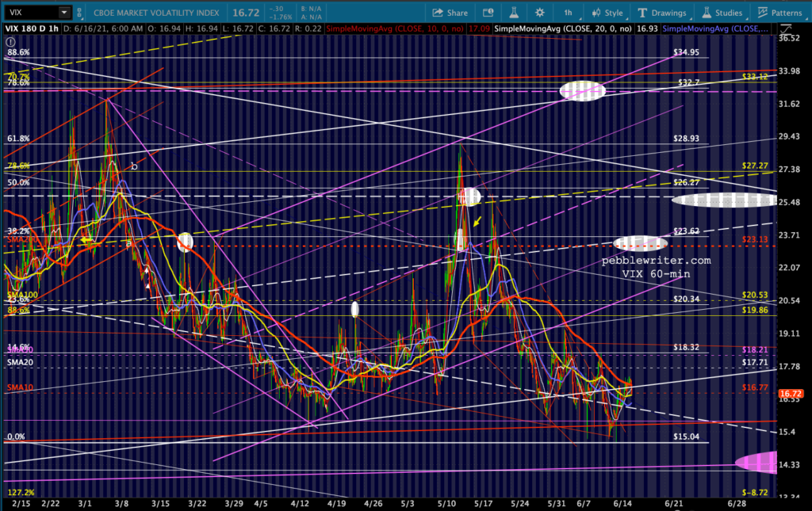
Task: Click the magenta $18.21 level label
Action: tap(755, 350)
